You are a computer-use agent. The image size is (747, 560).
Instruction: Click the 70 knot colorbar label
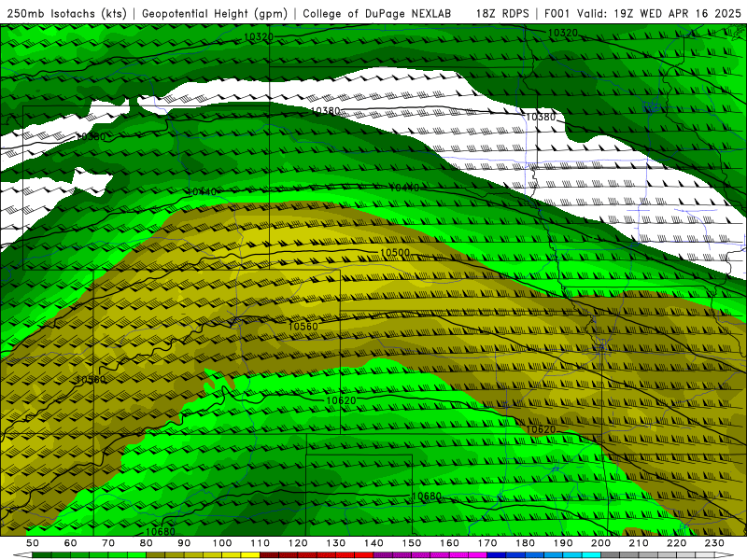108,543
